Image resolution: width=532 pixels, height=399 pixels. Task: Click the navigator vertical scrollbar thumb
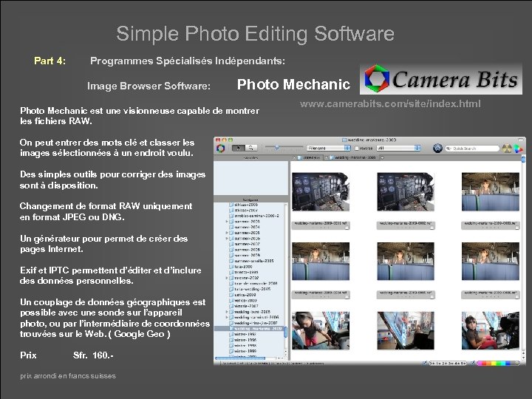point(286,332)
